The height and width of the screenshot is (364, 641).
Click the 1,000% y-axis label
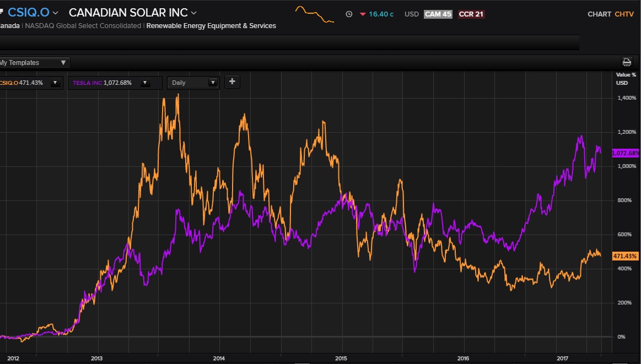point(627,166)
